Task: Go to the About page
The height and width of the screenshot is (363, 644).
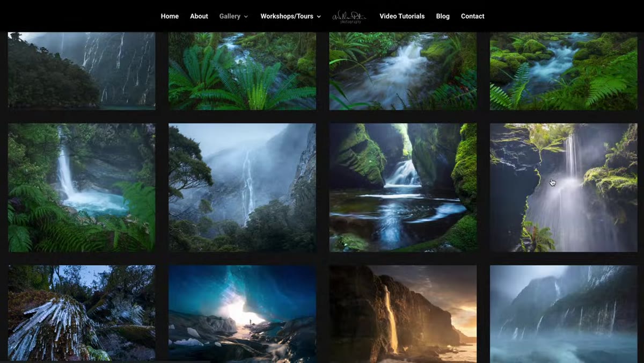Action: click(x=199, y=16)
